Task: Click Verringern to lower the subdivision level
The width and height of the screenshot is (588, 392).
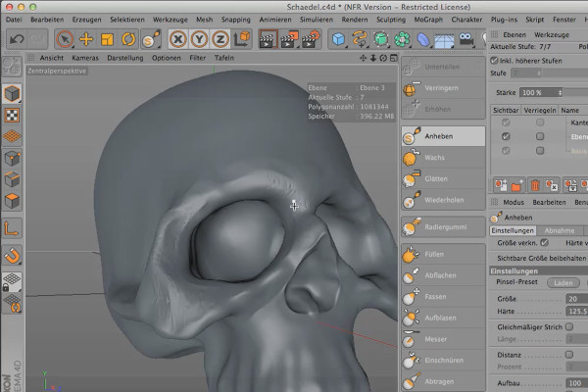Action: tap(443, 88)
